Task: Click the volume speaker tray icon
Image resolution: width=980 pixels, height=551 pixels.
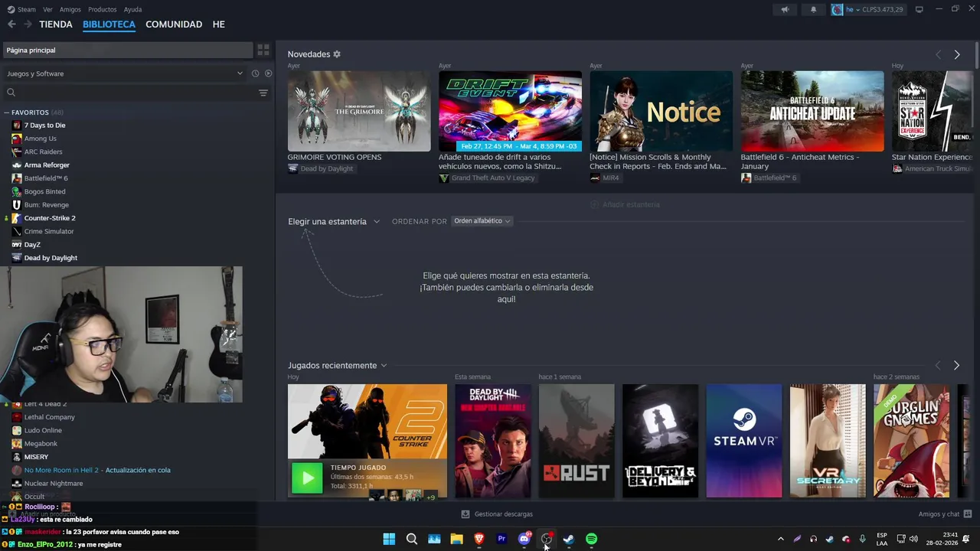Action: pos(913,539)
